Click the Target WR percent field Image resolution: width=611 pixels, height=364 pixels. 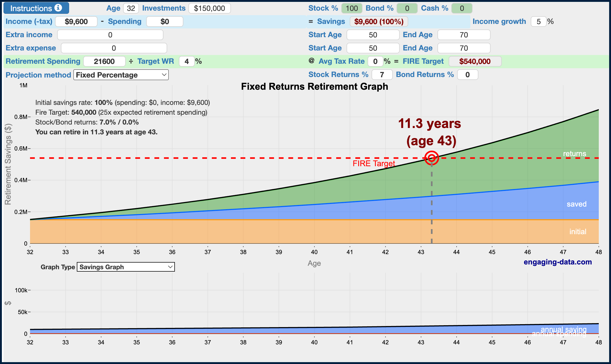point(187,61)
